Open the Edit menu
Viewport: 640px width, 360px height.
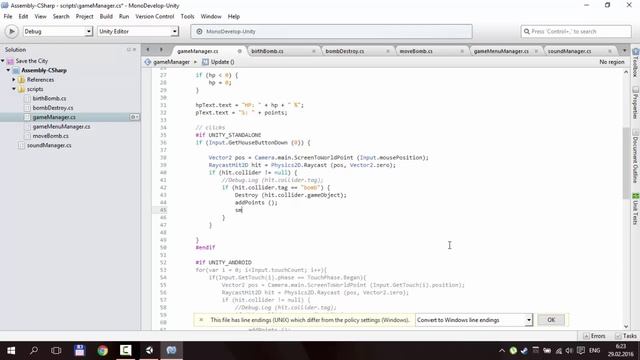(x=23, y=16)
